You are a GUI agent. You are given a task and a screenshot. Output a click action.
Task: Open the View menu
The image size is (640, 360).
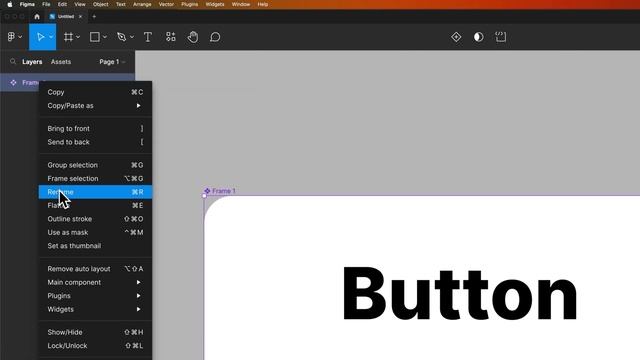80,4
